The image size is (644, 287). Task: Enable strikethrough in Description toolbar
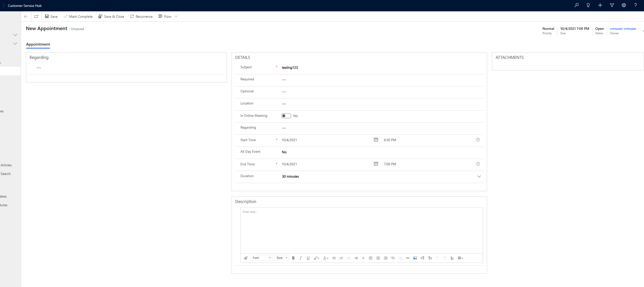(407, 258)
